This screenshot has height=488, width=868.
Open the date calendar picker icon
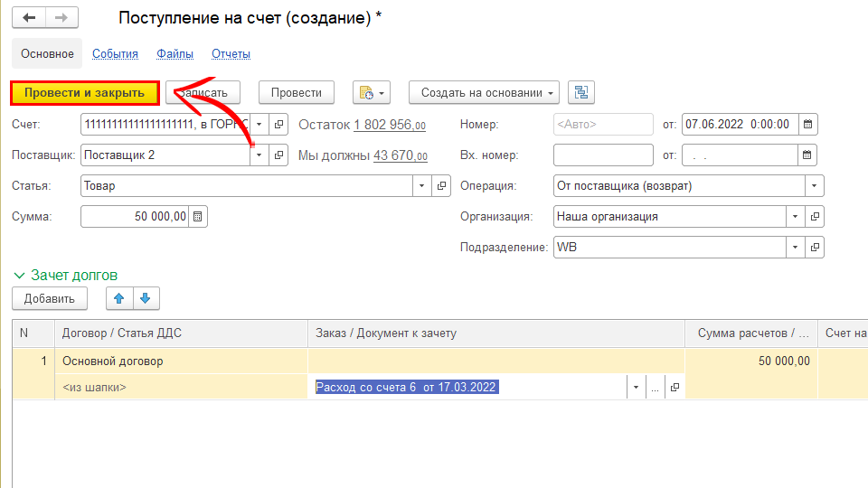808,125
